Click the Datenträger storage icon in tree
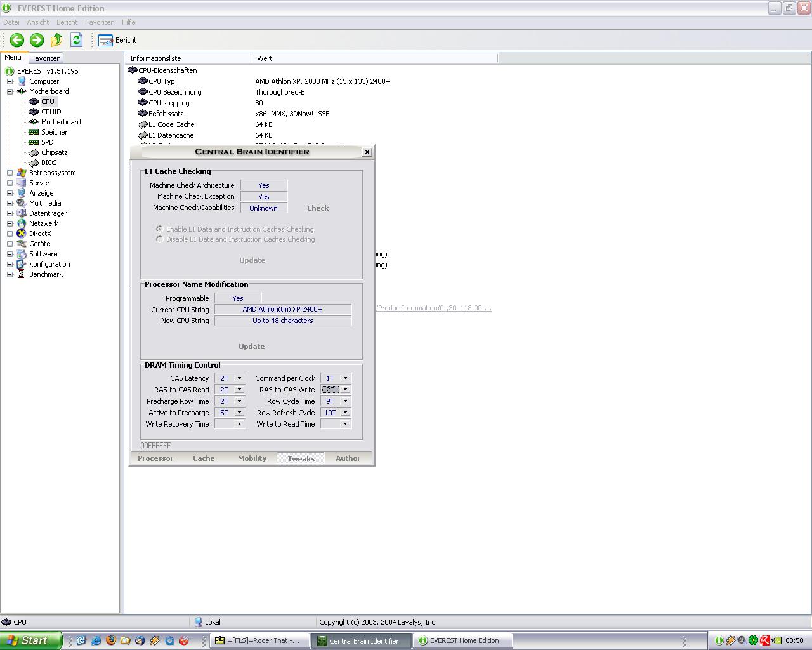812x650 pixels. [22, 213]
